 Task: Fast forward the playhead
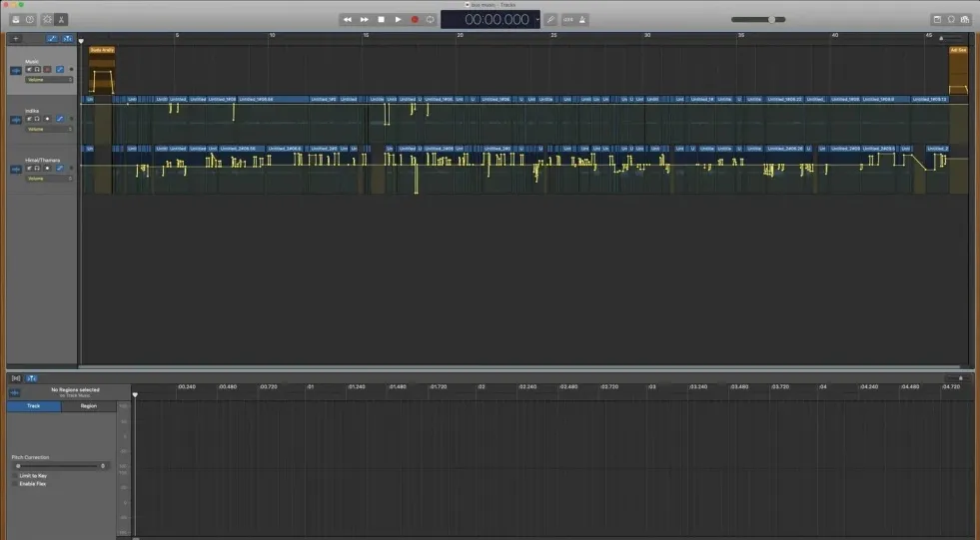(365, 19)
